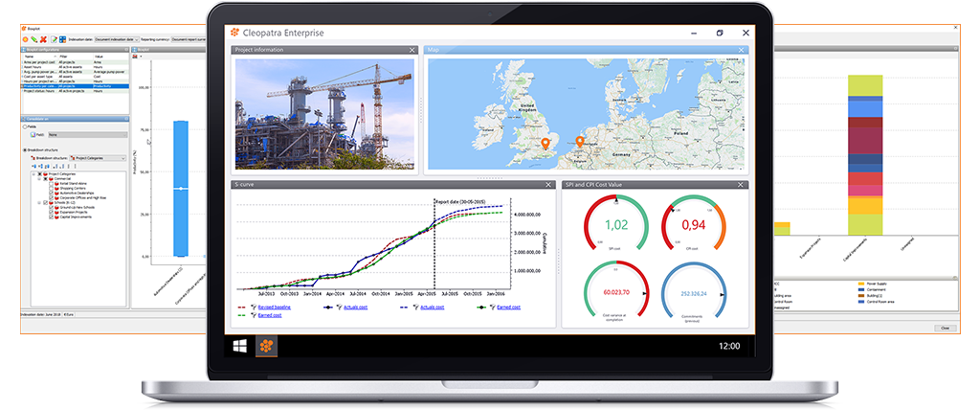Collapse the Commercial tree node
980x410 pixels.
tap(39, 178)
